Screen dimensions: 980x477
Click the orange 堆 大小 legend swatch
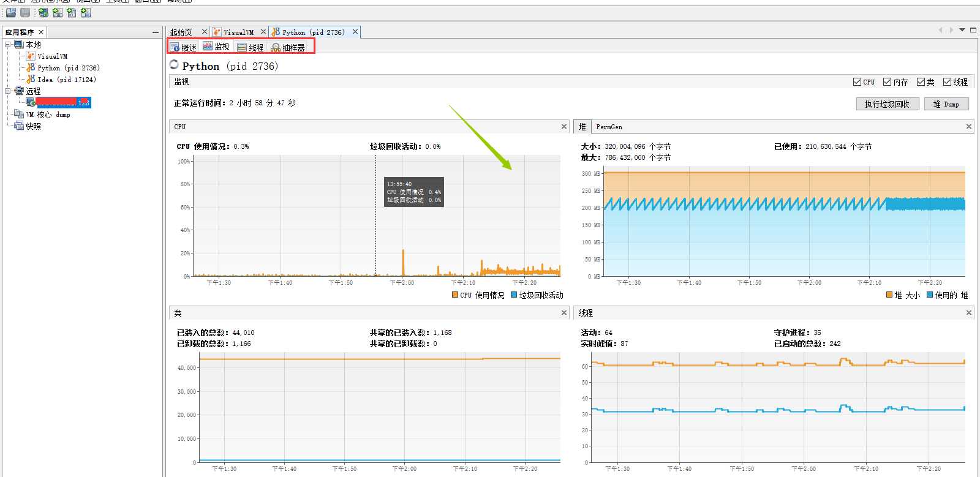point(889,295)
